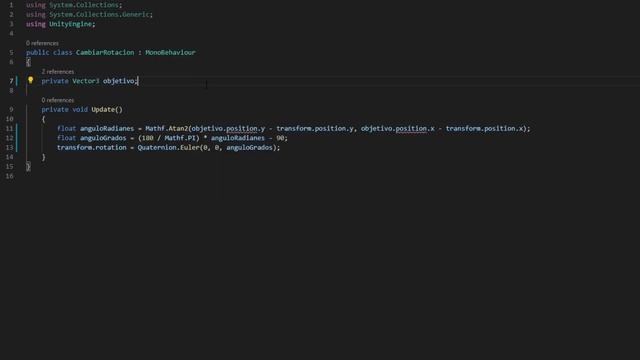Click 'CambiarRotacion' class name

(x=105, y=52)
